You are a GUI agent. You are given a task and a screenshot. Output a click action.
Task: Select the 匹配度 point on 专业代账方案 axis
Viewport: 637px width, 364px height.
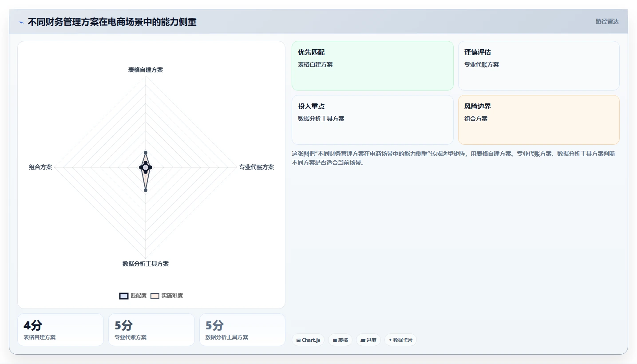(150, 167)
